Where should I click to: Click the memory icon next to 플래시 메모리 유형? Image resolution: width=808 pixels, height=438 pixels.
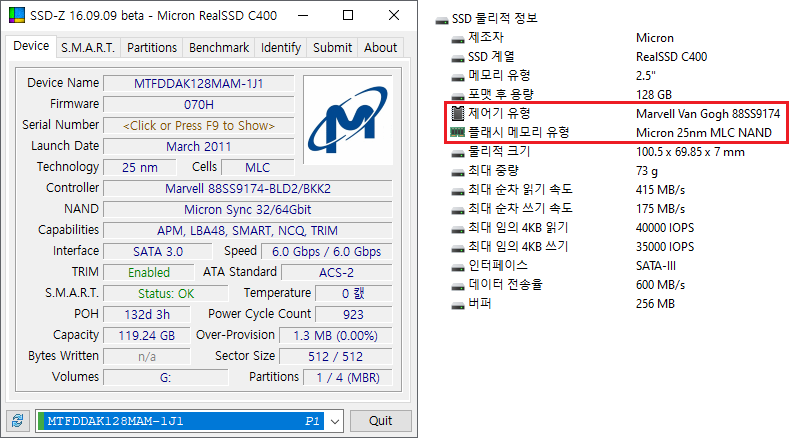pyautogui.click(x=458, y=132)
